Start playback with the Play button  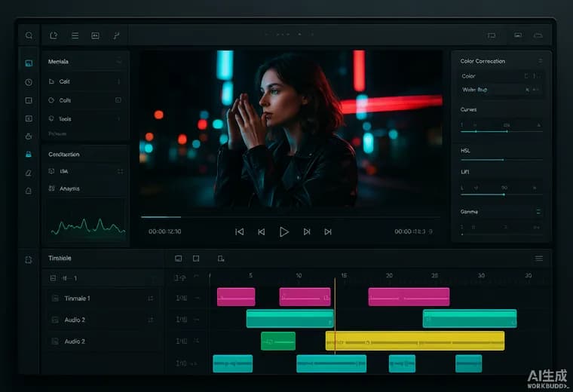point(284,231)
